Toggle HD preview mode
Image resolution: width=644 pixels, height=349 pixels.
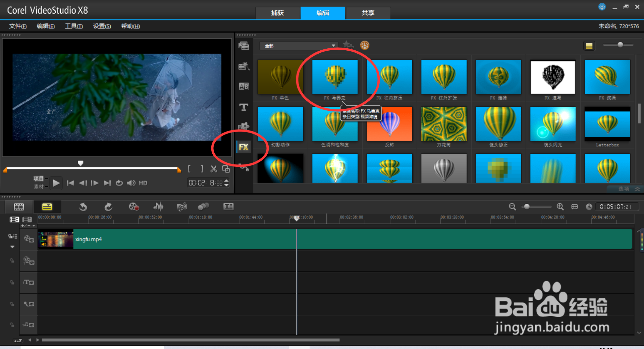point(143,183)
